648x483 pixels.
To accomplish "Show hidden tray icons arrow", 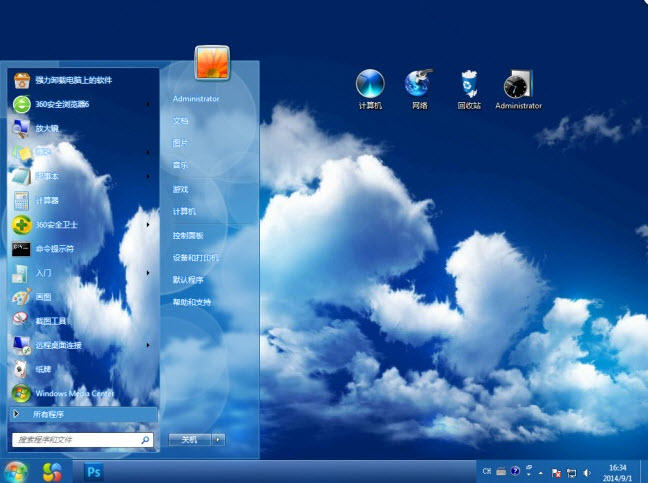I will (x=541, y=473).
